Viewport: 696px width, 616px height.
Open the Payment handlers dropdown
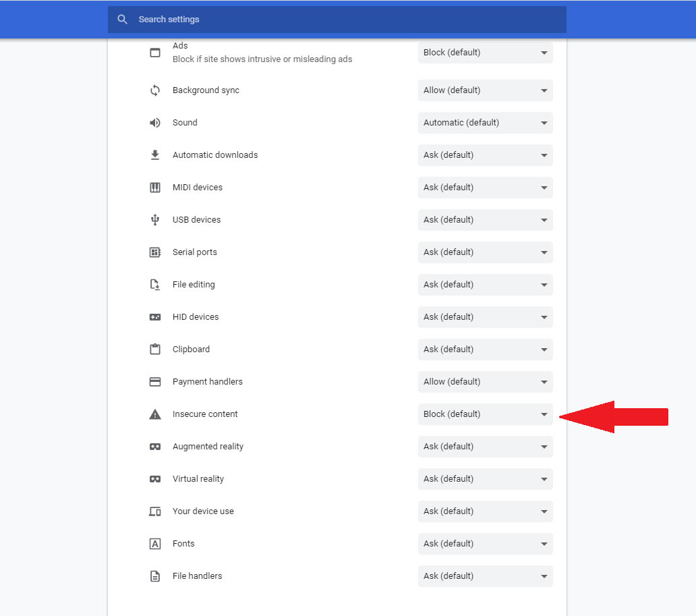(485, 381)
